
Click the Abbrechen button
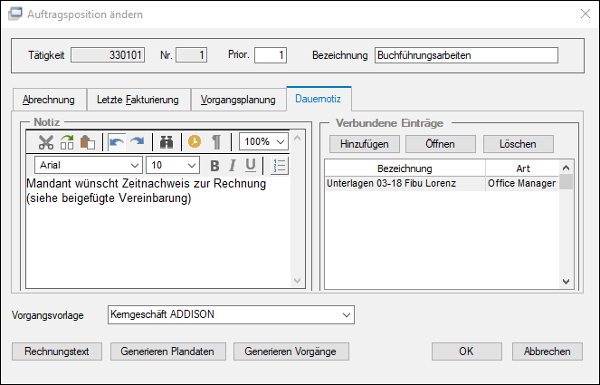coord(547,351)
